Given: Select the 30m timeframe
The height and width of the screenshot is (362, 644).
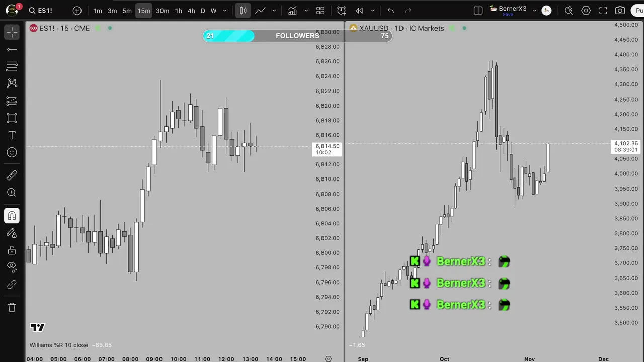Looking at the screenshot, I should (163, 11).
